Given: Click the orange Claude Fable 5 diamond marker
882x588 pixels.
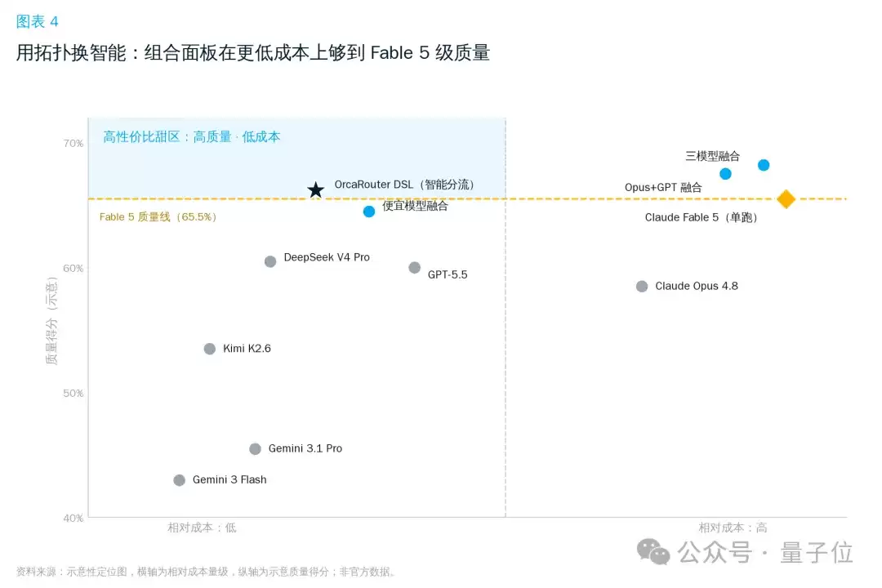Looking at the screenshot, I should coord(786,198).
